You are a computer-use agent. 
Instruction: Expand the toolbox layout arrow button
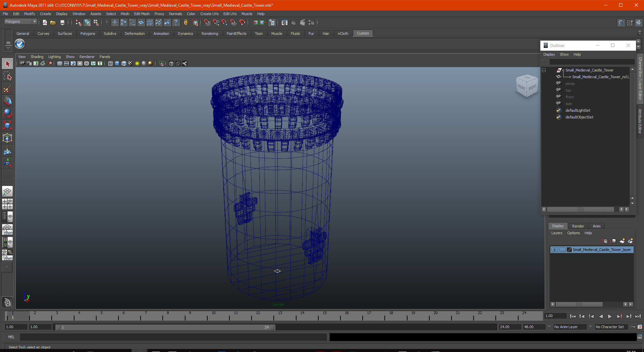(7, 267)
